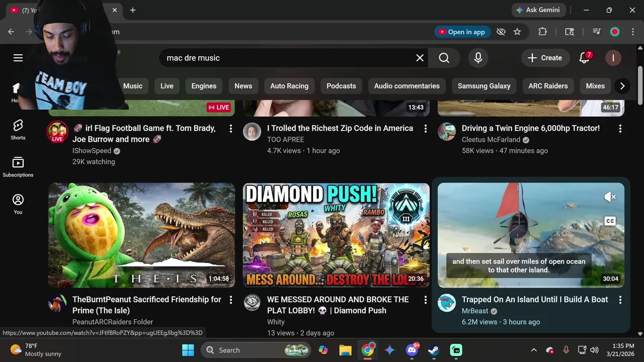This screenshot has width=644, height=362.
Task: Click the Open in app button
Action: tap(462, 32)
